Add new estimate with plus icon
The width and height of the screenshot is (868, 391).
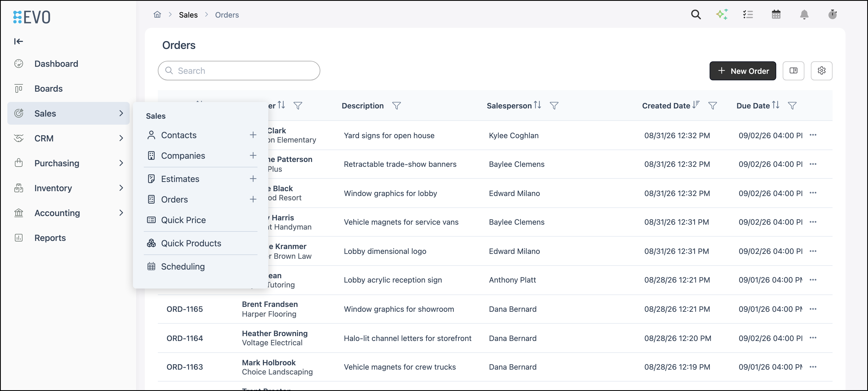pyautogui.click(x=253, y=179)
